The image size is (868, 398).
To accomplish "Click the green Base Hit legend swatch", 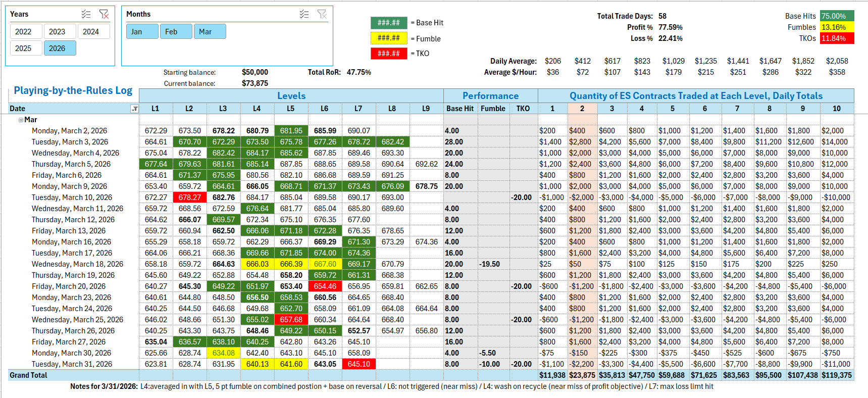I will coord(388,23).
